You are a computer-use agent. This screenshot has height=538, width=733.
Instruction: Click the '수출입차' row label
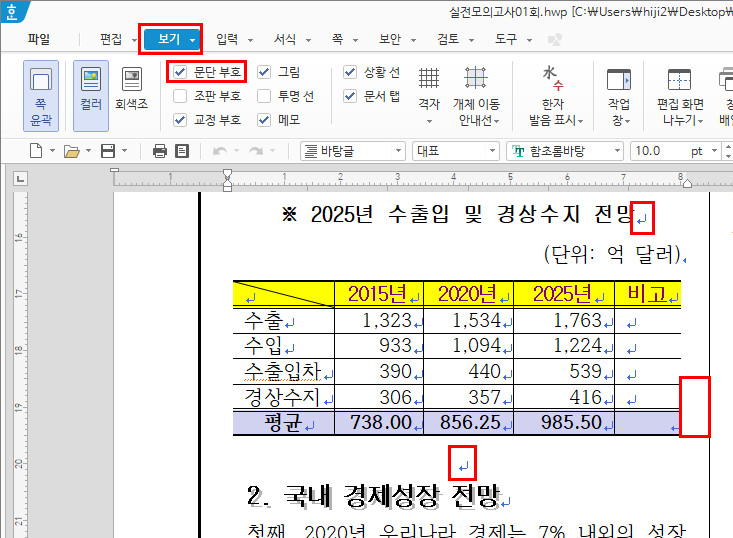point(283,372)
